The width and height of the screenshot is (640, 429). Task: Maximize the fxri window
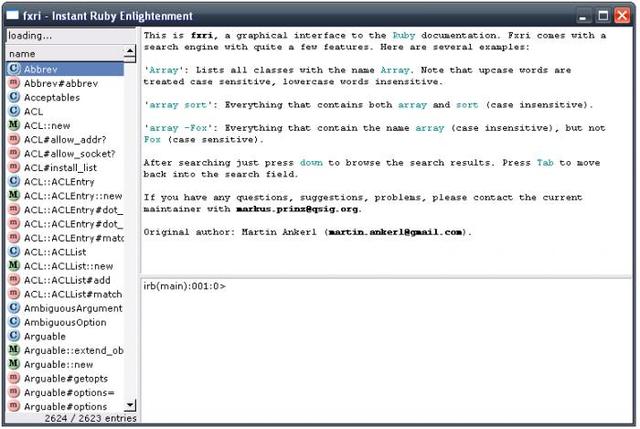click(603, 16)
